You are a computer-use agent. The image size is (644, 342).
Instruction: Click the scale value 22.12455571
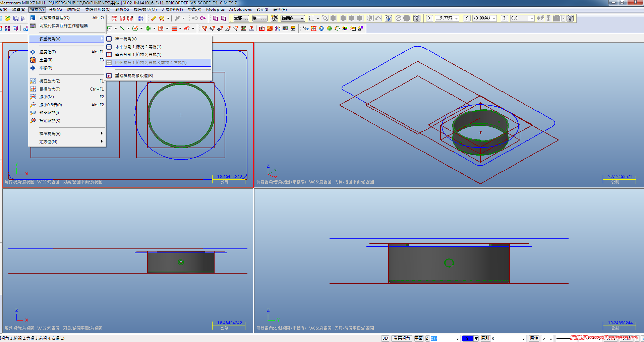(620, 177)
